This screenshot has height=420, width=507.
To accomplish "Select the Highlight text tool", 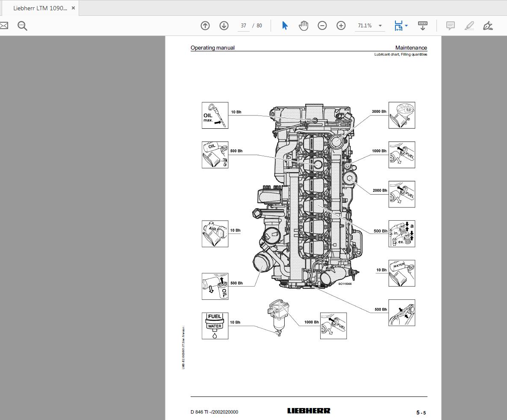I will [x=469, y=26].
